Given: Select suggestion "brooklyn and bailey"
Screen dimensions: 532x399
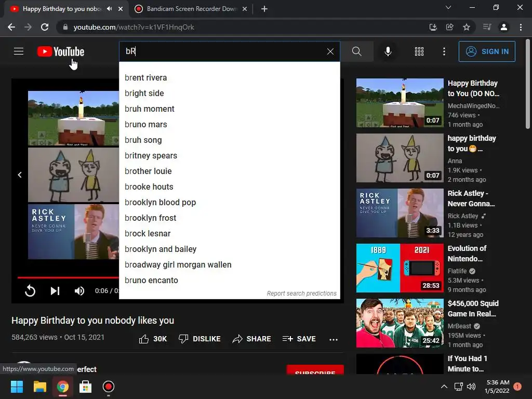Looking at the screenshot, I should [x=229, y=249].
